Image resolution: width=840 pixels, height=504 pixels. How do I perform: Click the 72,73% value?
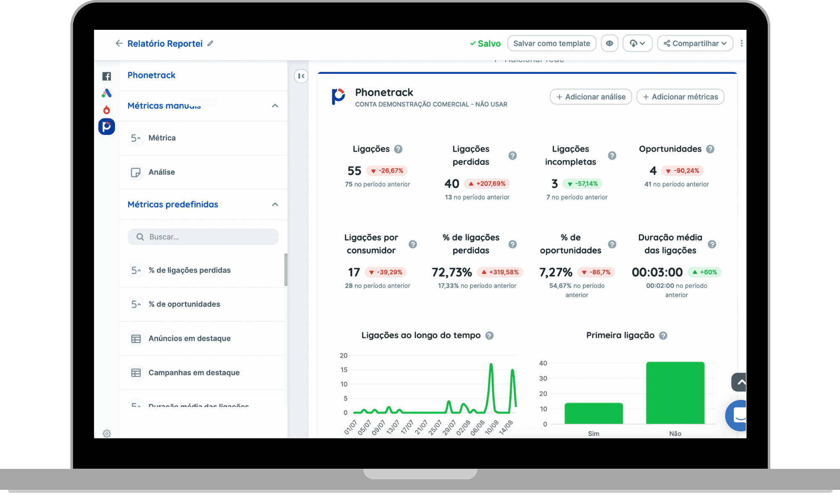452,272
